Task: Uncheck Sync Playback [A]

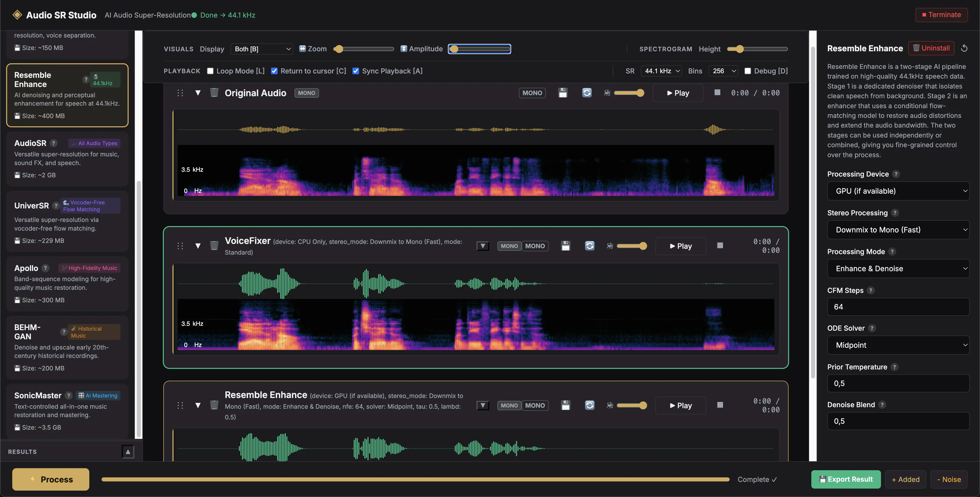Action: click(x=356, y=71)
